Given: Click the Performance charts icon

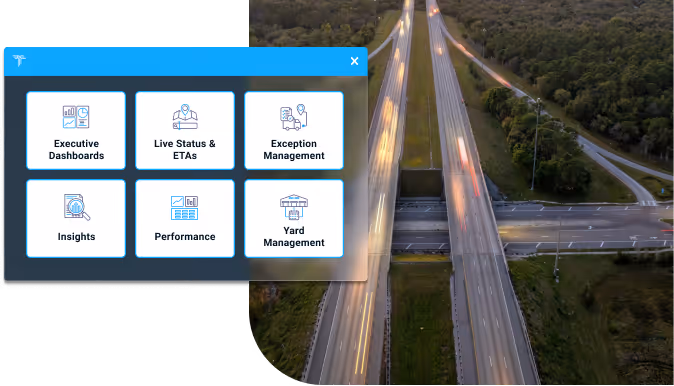Looking at the screenshot, I should click(184, 208).
